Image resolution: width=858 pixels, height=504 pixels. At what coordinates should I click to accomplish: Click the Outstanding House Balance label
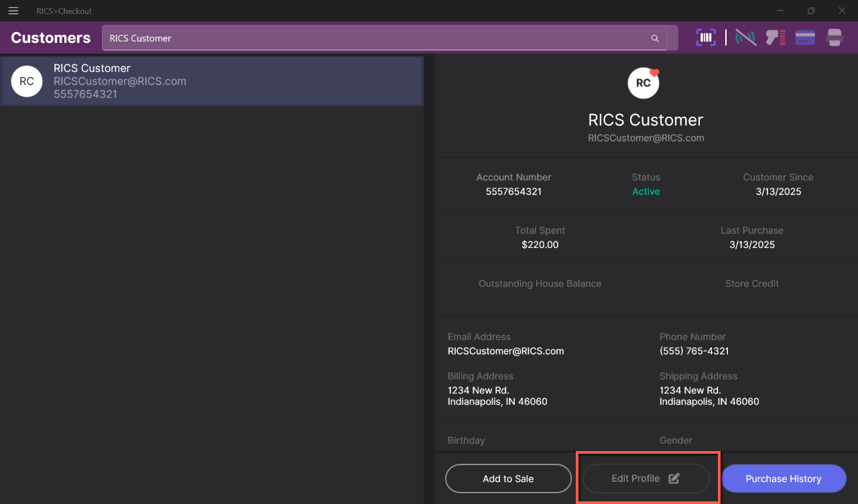pyautogui.click(x=540, y=283)
